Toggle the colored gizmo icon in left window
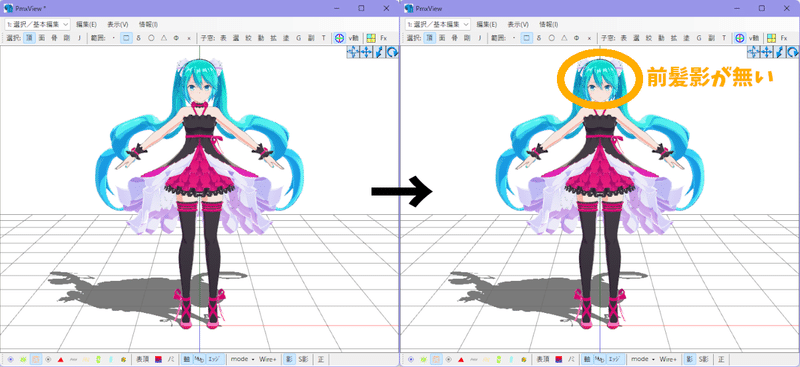The width and height of the screenshot is (800, 367). 339,38
